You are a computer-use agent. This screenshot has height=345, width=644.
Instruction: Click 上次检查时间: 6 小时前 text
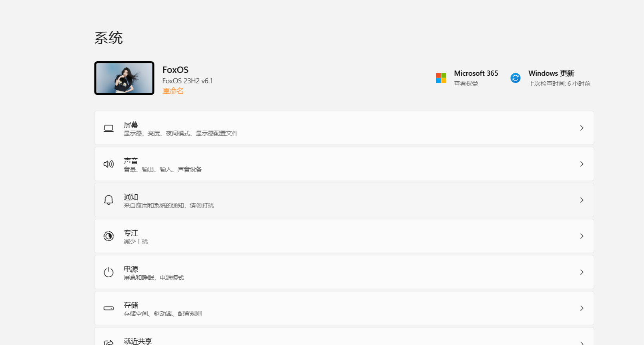[559, 84]
